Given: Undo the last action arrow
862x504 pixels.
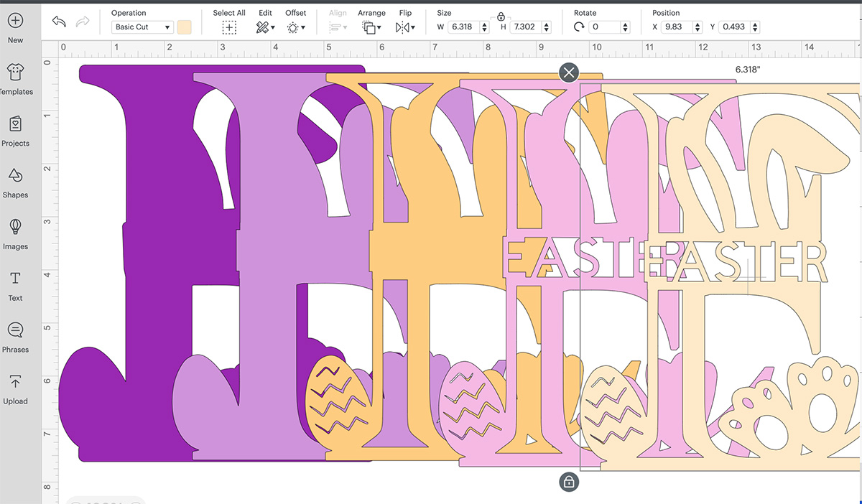Looking at the screenshot, I should pos(59,22).
